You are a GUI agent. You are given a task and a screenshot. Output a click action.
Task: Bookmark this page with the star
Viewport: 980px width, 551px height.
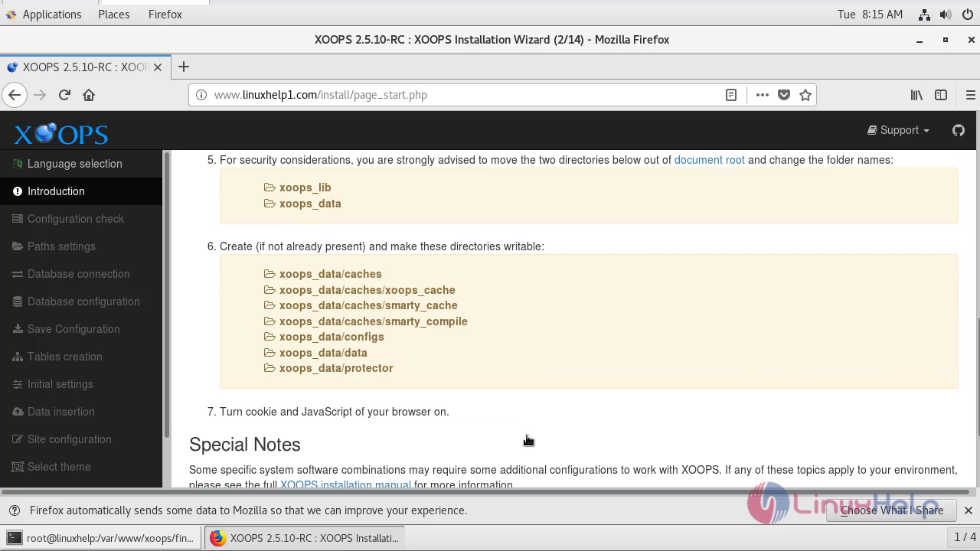805,95
